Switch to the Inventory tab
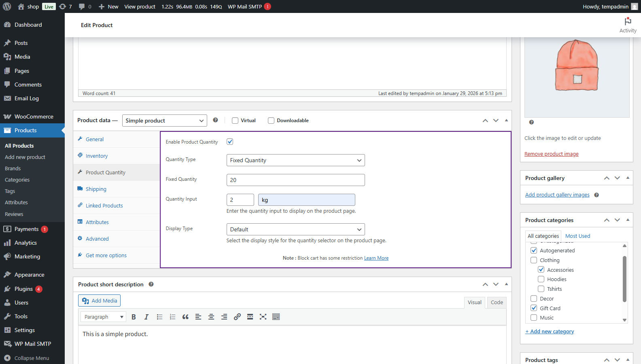This screenshot has height=364, width=641. pyautogui.click(x=97, y=156)
